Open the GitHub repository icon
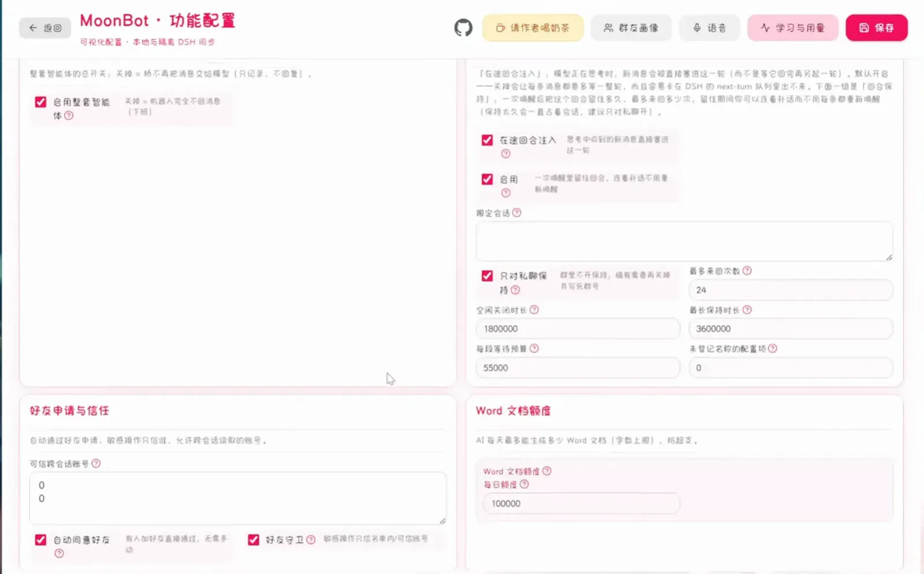Viewport: 924px width, 574px height. click(x=463, y=28)
